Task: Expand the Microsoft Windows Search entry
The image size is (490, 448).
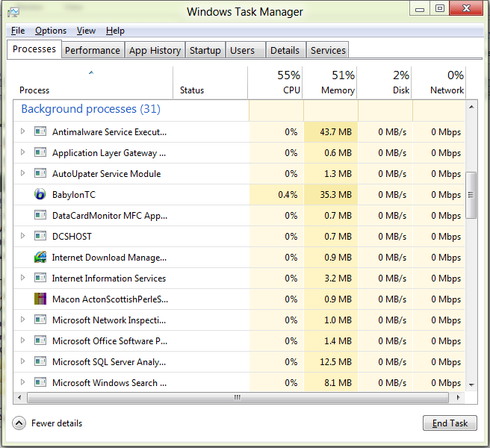Action: click(x=22, y=382)
